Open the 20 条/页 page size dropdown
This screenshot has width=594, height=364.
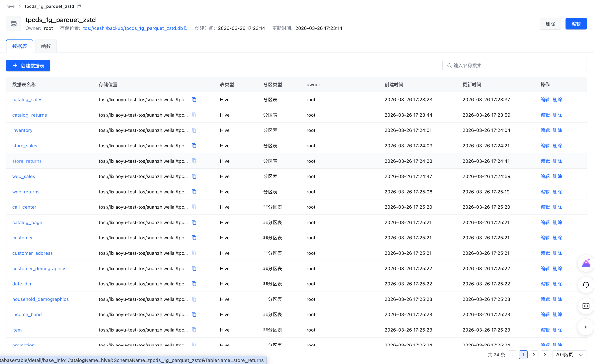click(x=569, y=354)
